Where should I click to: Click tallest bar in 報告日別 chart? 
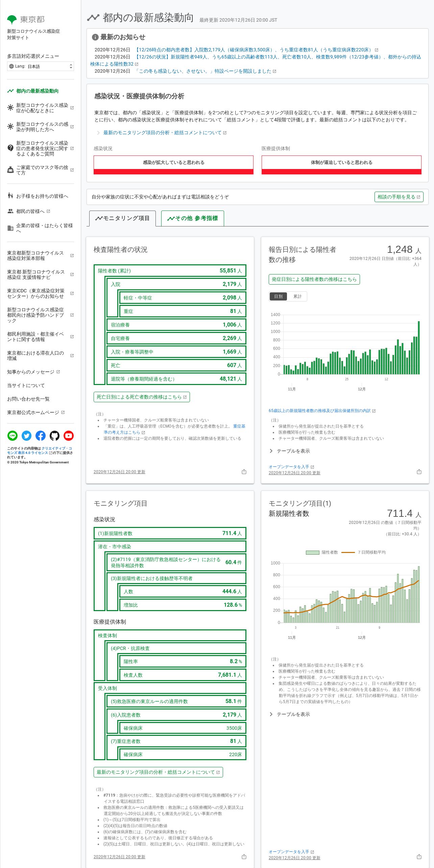pos(419,347)
